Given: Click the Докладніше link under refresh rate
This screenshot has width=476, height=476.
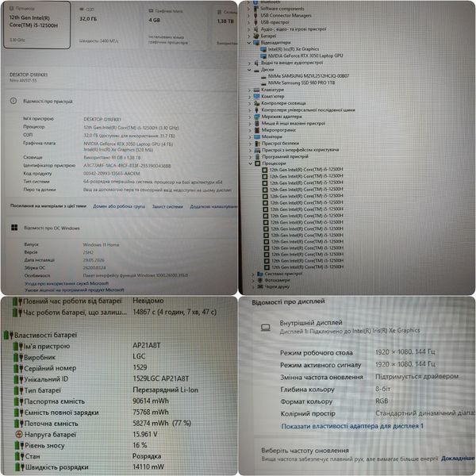Looking at the screenshot, I should pos(458,459).
